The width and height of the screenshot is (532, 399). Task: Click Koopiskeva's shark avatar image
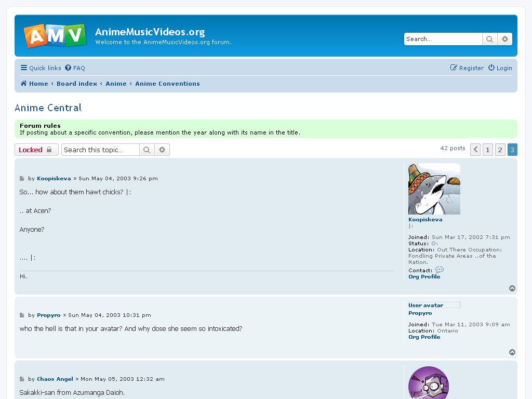tap(434, 189)
